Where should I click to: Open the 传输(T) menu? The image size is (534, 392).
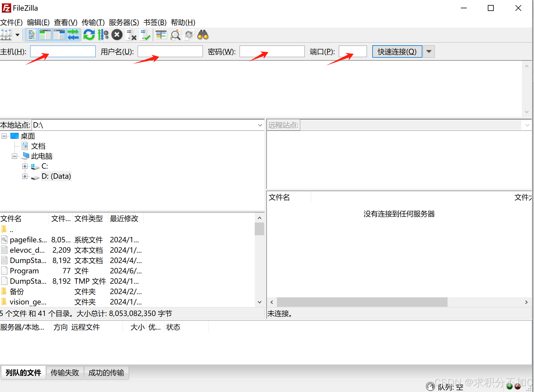93,22
